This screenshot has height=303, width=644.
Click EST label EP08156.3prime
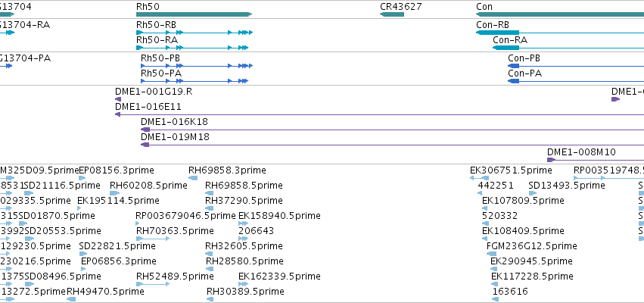[117, 170]
